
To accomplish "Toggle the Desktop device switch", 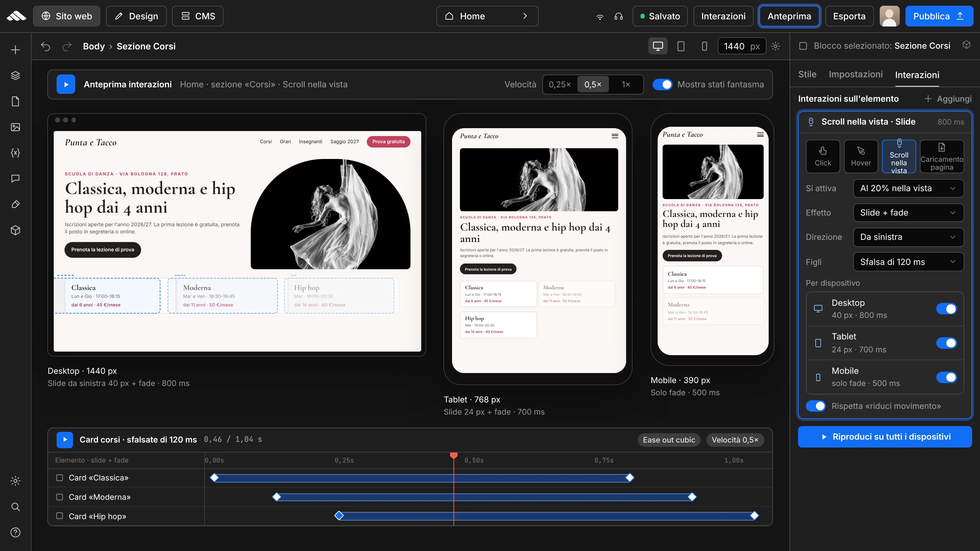I will (946, 309).
